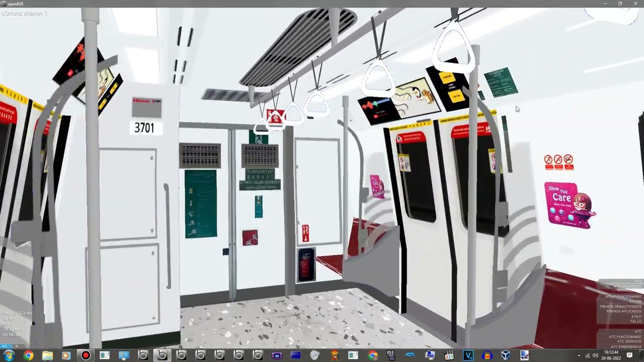Open File Explorer from the taskbar

tap(47, 355)
